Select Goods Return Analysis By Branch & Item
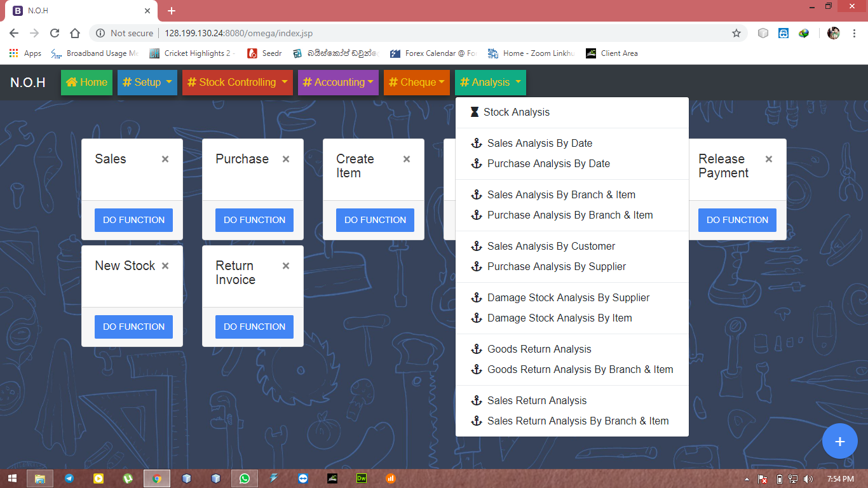868x488 pixels. [572, 370]
